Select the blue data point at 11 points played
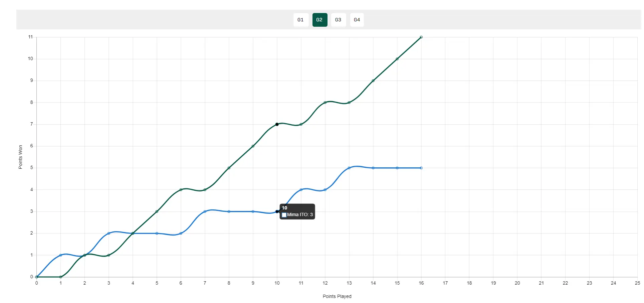Image resolution: width=644 pixels, height=303 pixels. tap(301, 190)
